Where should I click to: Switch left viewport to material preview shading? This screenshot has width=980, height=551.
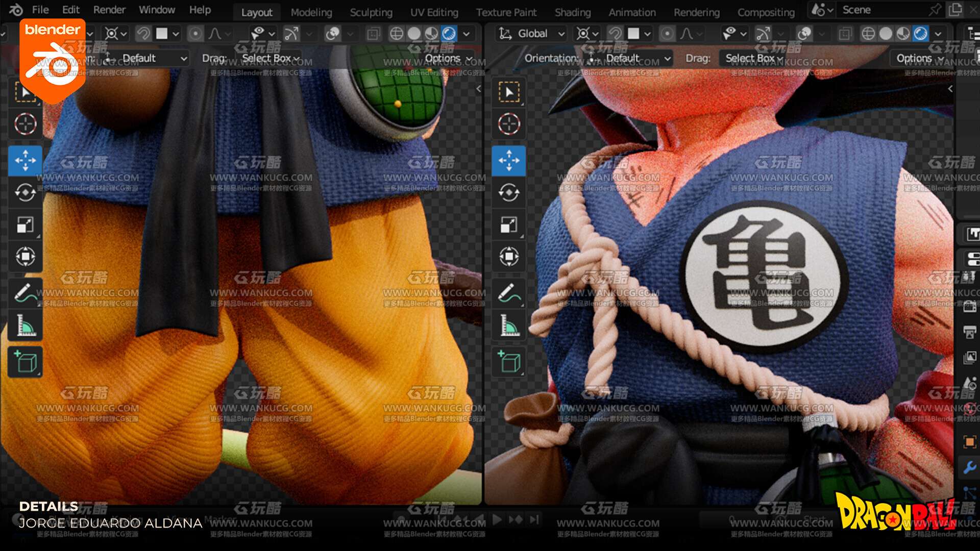coord(431,34)
